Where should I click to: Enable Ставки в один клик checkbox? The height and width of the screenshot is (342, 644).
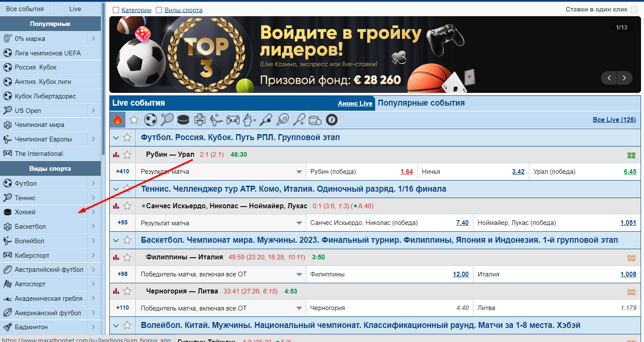pos(634,9)
